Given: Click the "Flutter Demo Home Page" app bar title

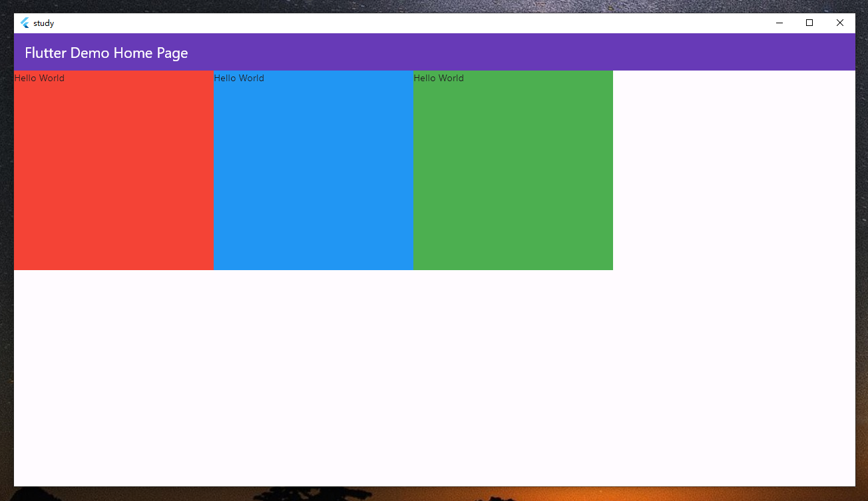Looking at the screenshot, I should [107, 53].
